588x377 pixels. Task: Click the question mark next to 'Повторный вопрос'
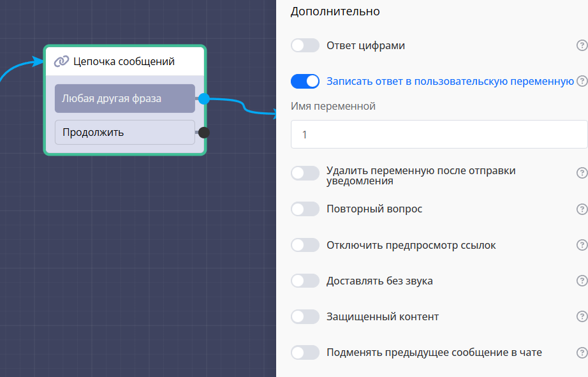coord(581,209)
